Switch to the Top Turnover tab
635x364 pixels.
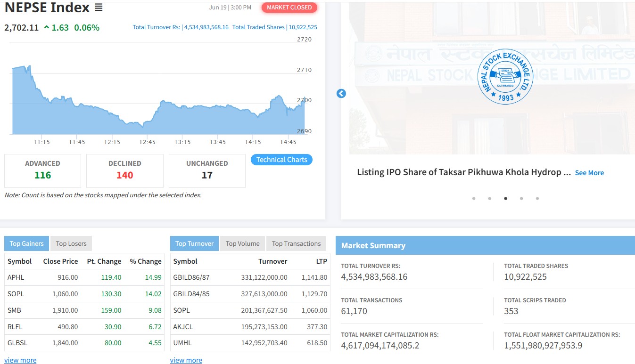click(194, 243)
